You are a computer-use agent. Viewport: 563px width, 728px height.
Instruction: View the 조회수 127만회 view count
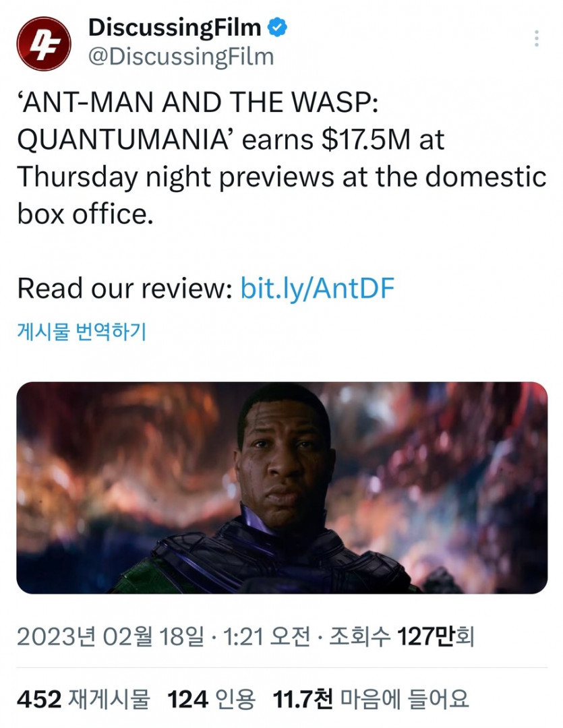(x=402, y=636)
